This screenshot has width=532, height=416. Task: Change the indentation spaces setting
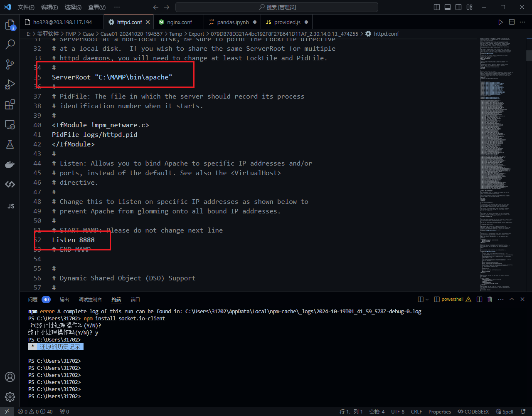(377, 411)
